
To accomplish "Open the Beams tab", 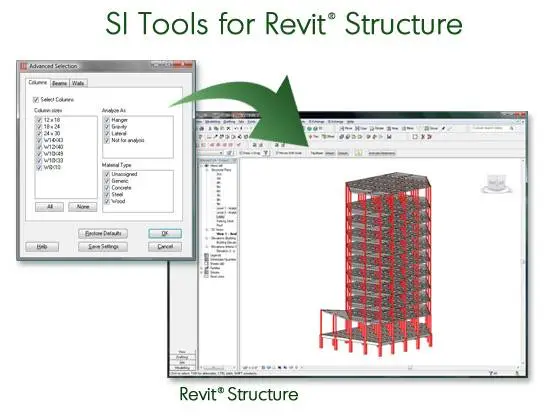I will tap(59, 83).
